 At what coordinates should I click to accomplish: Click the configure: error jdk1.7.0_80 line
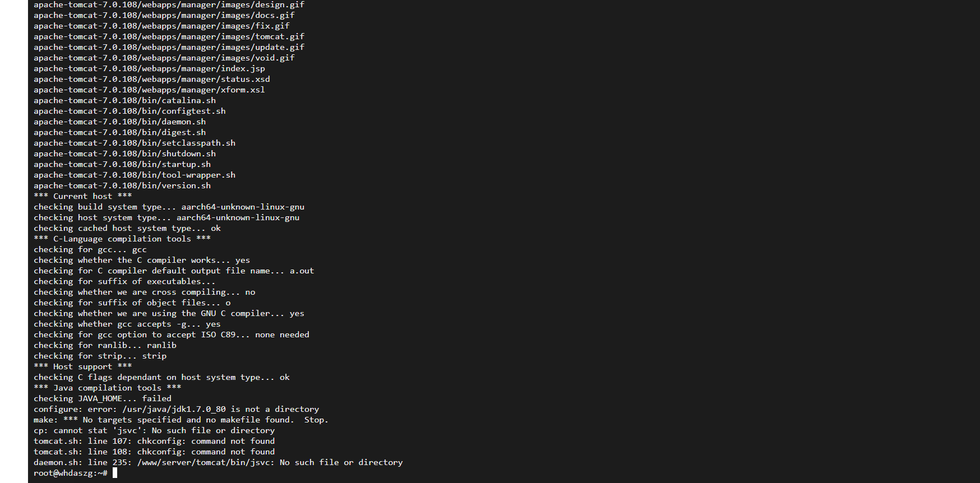tap(176, 409)
